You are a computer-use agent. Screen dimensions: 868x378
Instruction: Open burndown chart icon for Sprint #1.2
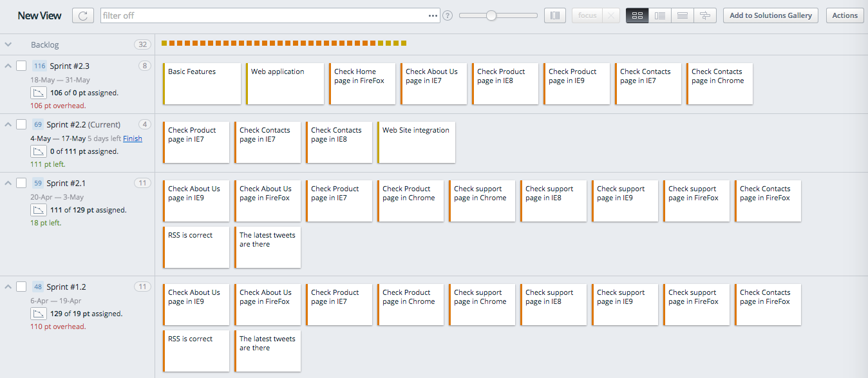pos(39,314)
